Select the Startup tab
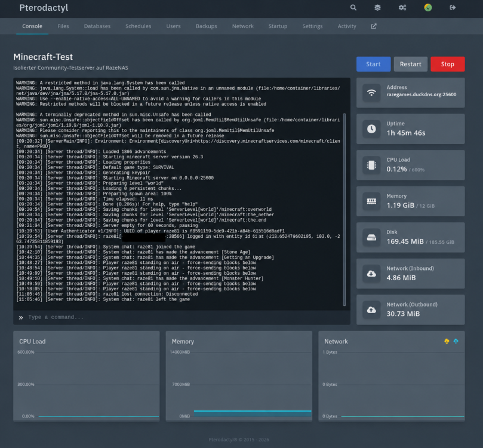 (x=278, y=26)
